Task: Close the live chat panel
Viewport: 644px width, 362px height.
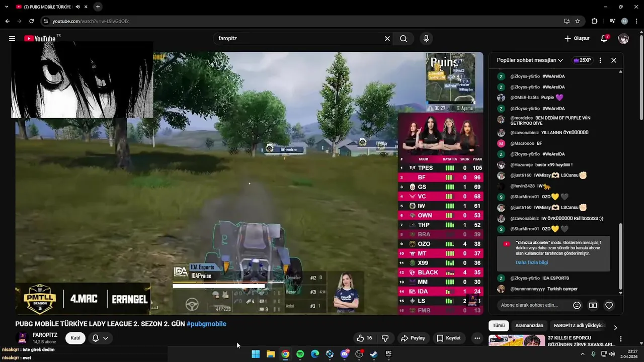Action: point(614,60)
